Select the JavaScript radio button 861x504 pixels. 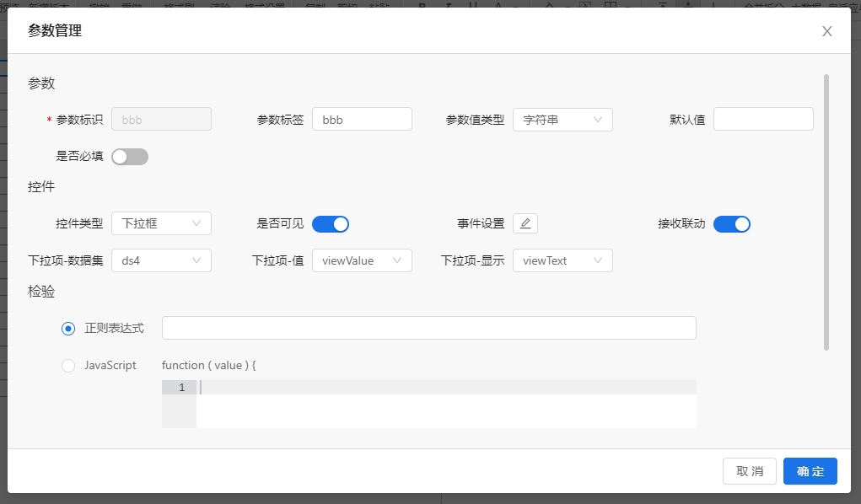[x=68, y=366]
